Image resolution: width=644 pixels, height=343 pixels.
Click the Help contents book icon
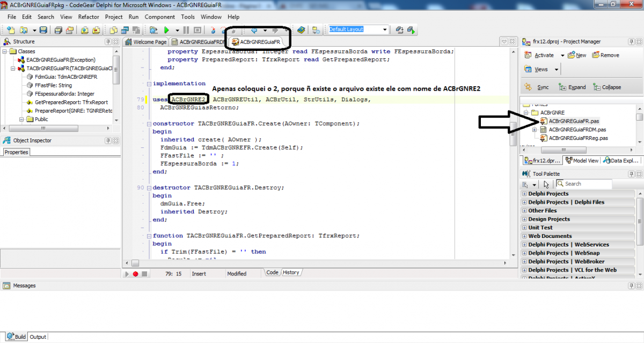click(301, 30)
